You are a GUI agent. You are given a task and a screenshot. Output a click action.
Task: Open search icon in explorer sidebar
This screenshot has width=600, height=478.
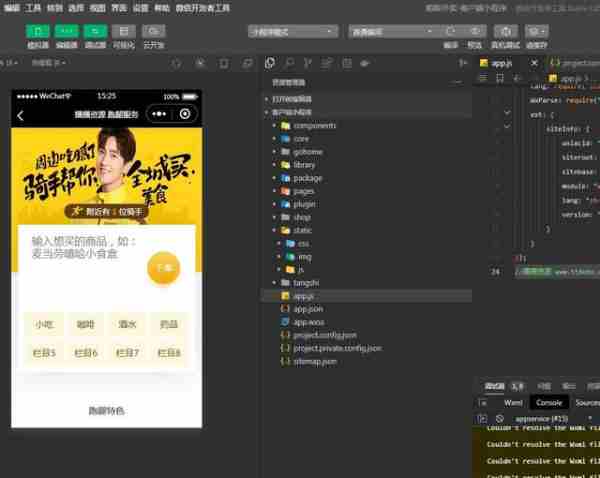pos(288,63)
